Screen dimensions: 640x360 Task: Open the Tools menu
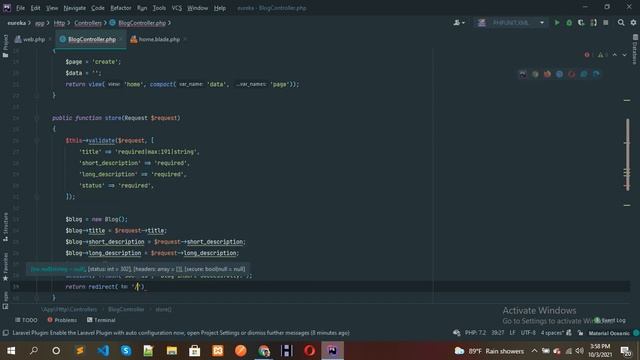click(x=159, y=8)
